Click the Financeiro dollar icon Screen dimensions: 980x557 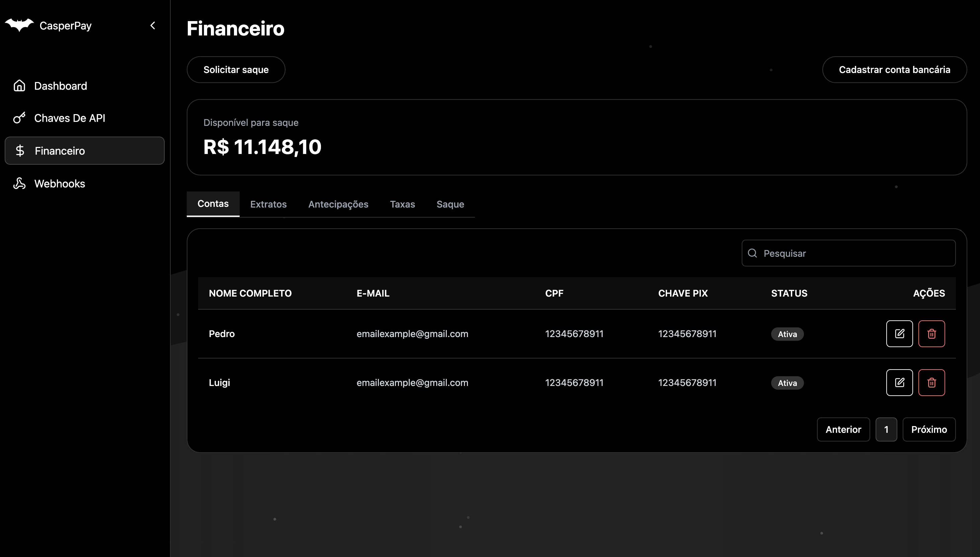click(20, 151)
